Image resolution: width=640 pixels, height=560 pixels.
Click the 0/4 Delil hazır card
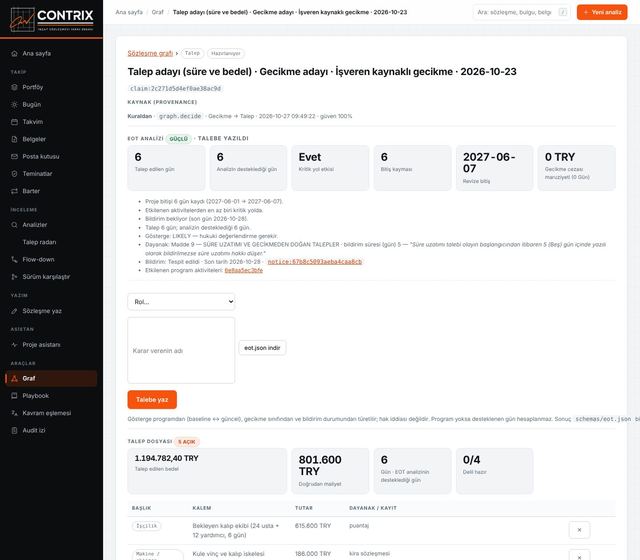coord(494,471)
